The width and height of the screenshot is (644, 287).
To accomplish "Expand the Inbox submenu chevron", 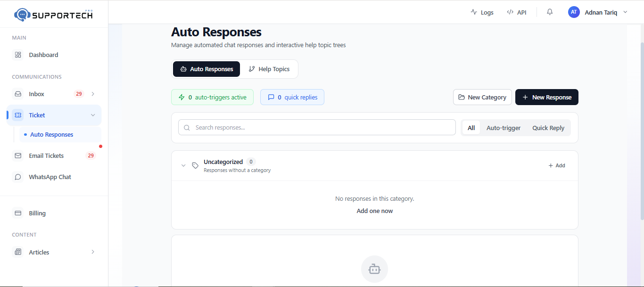I will click(x=93, y=94).
